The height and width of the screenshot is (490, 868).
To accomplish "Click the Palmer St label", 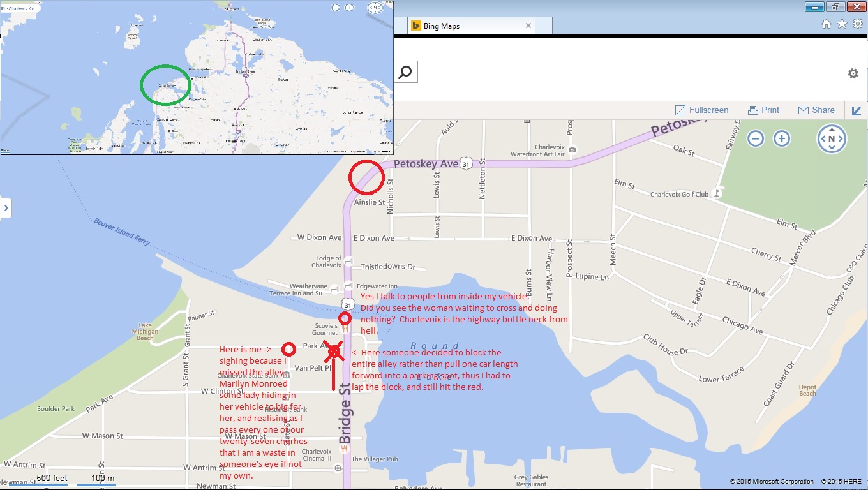I will (x=200, y=316).
